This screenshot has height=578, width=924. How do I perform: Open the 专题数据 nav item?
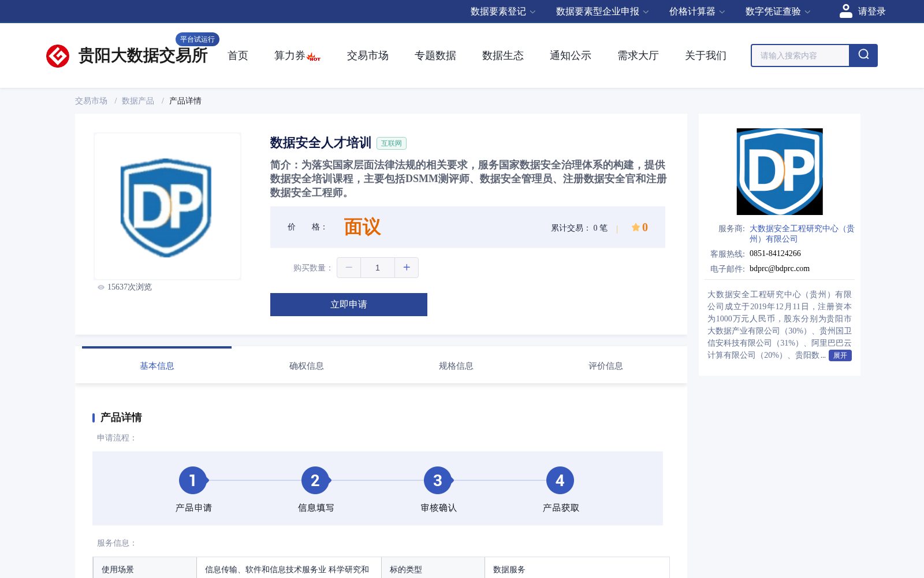[x=435, y=55]
